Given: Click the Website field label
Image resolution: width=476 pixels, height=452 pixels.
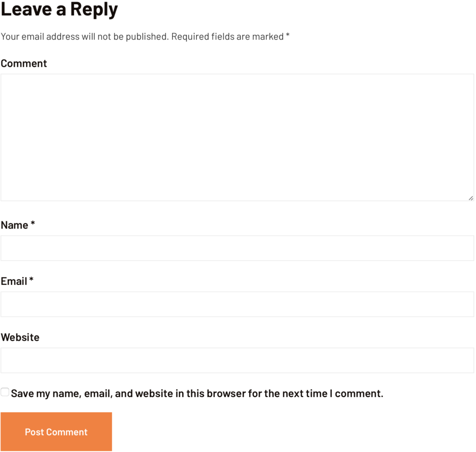Looking at the screenshot, I should point(20,338).
